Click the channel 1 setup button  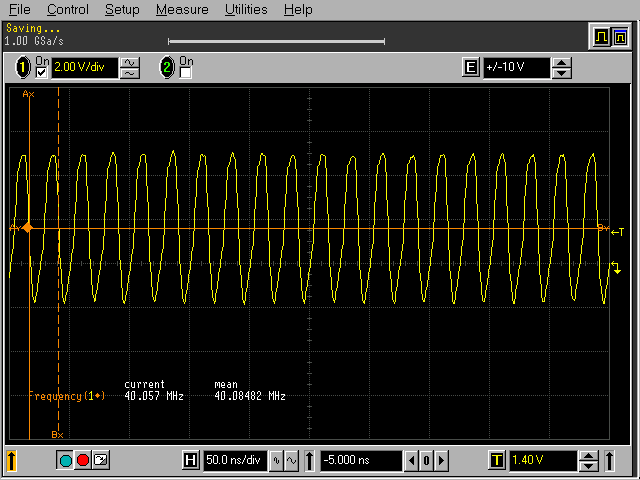pyautogui.click(x=23, y=67)
